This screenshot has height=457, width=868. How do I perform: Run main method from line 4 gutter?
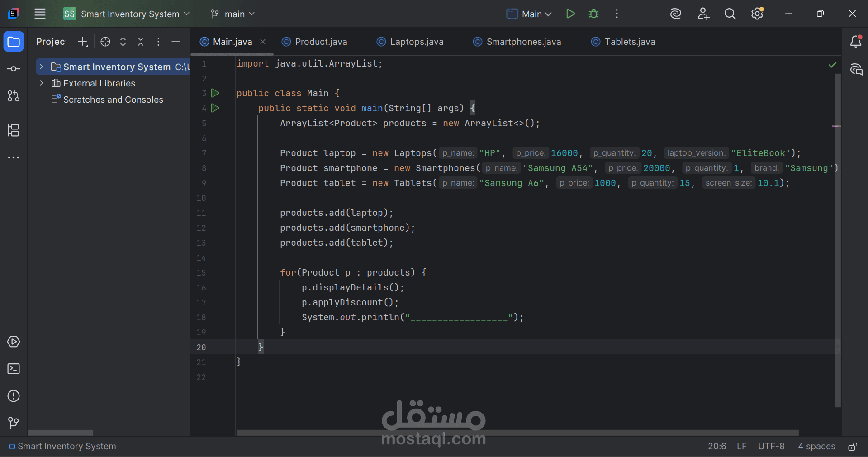point(215,108)
